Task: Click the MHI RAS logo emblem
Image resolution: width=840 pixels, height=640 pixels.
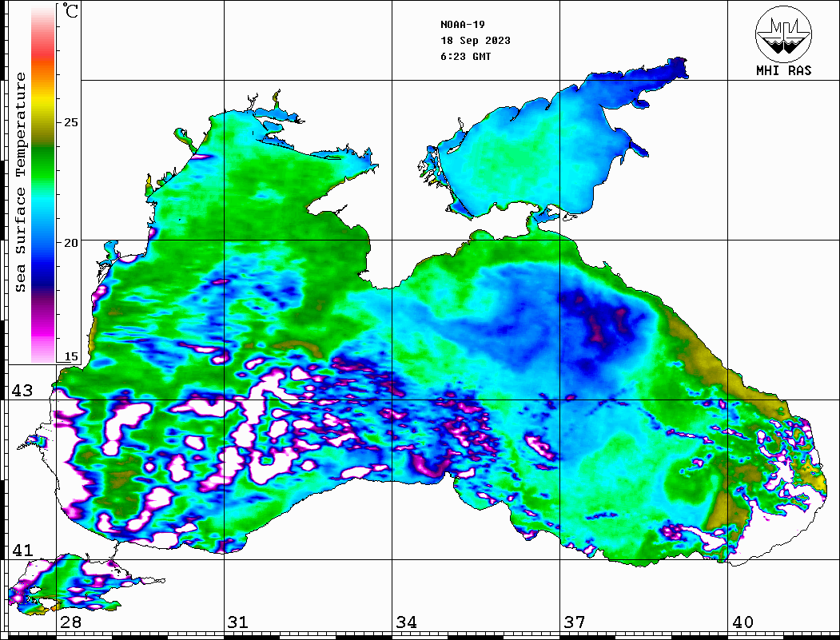Action: click(x=783, y=34)
